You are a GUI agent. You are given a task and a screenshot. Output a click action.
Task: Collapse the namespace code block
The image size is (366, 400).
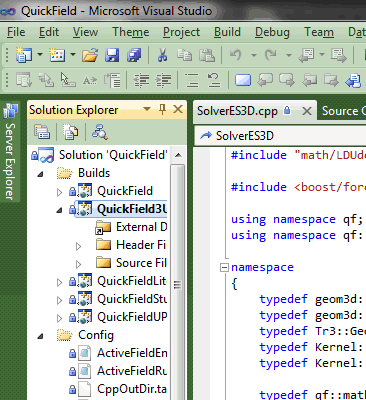click(224, 267)
